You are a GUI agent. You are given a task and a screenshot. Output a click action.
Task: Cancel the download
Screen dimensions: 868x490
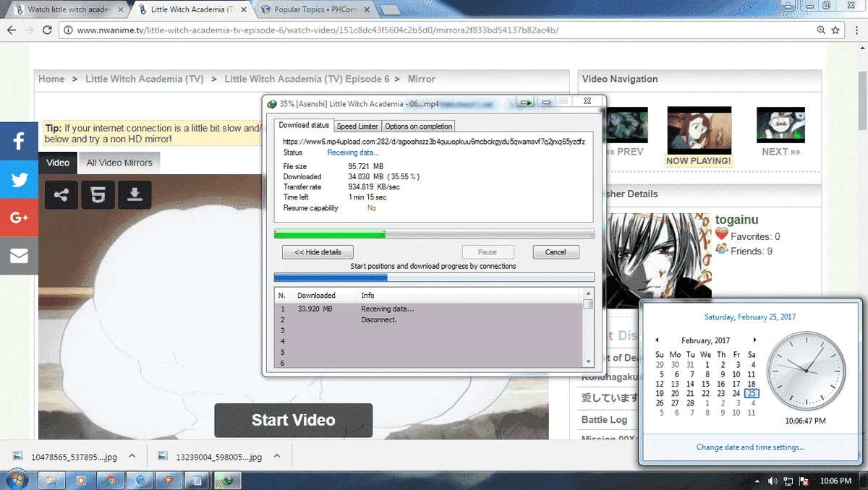coord(556,252)
